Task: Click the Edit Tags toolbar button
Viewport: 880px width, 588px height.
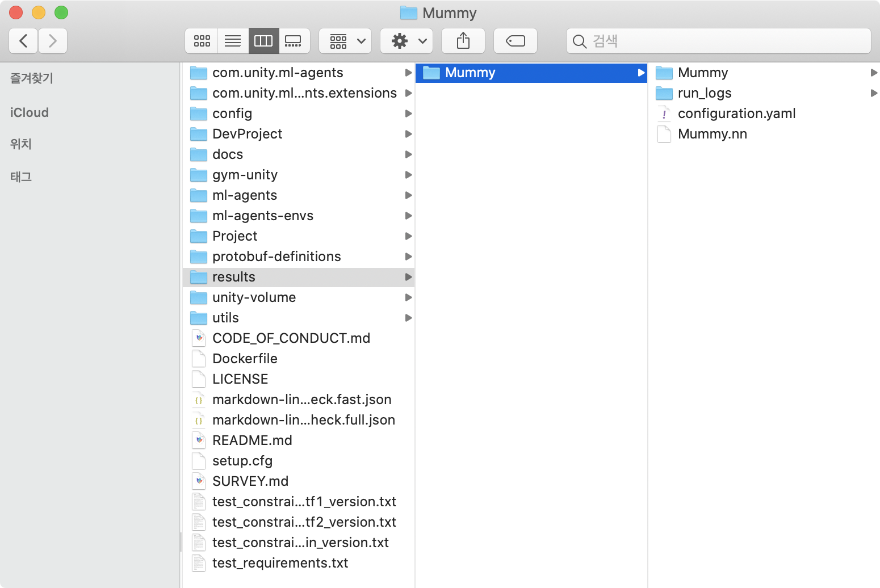Action: click(x=516, y=41)
